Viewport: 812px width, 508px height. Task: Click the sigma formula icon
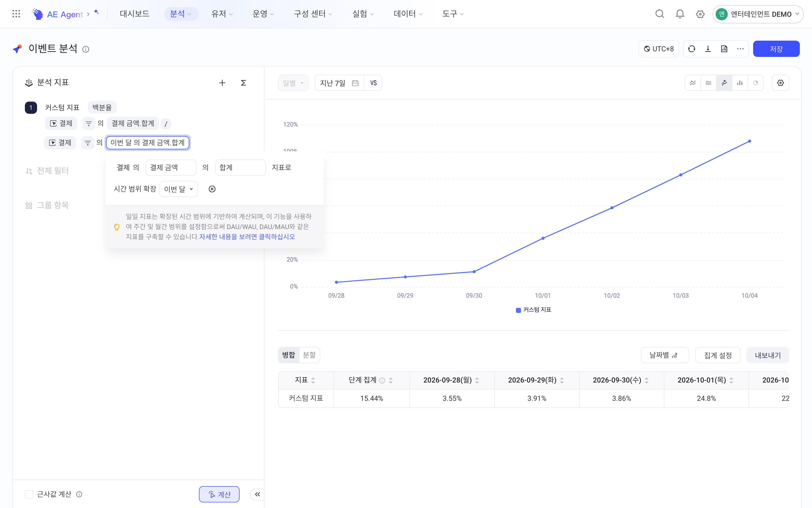pos(244,83)
